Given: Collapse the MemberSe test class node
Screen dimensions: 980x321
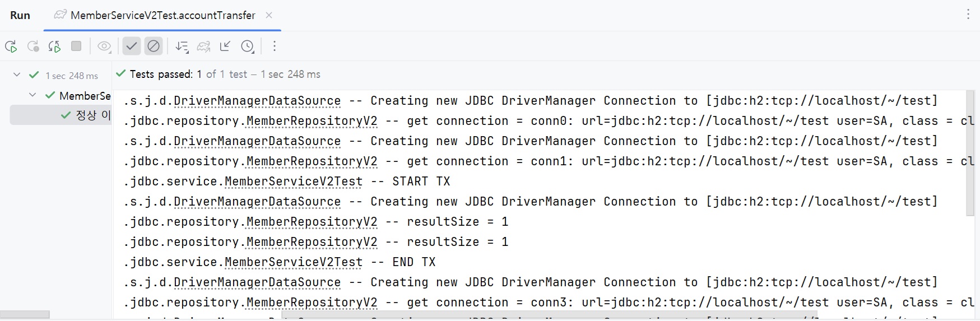Looking at the screenshot, I should [32, 95].
